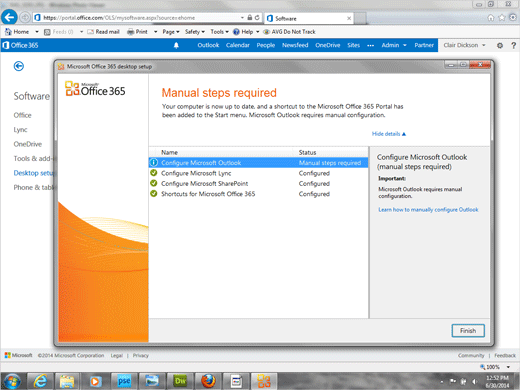
Task: Click the help question mark icon
Action: tap(514, 45)
